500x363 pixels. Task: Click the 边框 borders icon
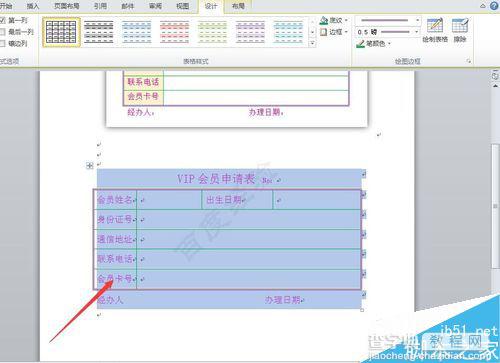pos(323,32)
